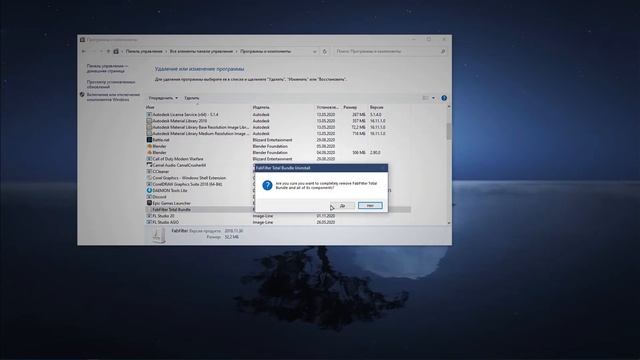Click the FabFilter Total Bundle Uninstall title bar
The height and width of the screenshot is (360, 640).
pyautogui.click(x=321, y=168)
